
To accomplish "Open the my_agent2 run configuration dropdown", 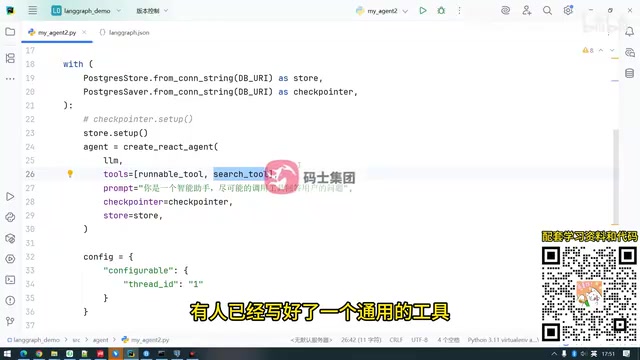I will click(x=382, y=11).
